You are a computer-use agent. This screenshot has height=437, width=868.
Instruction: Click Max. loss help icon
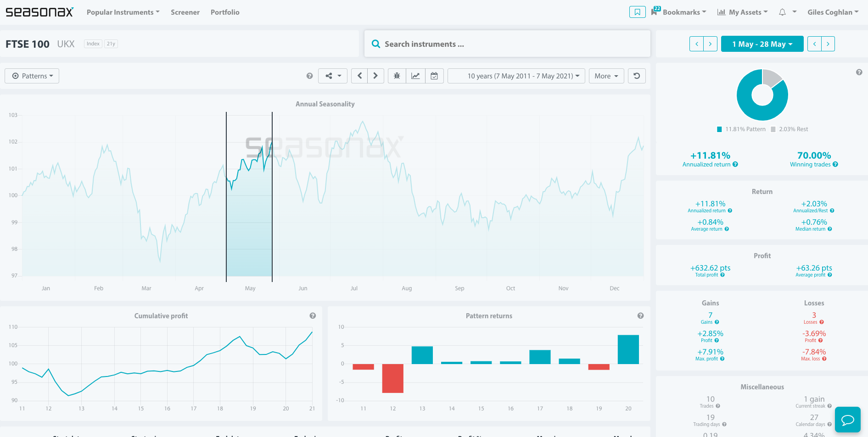tap(824, 359)
